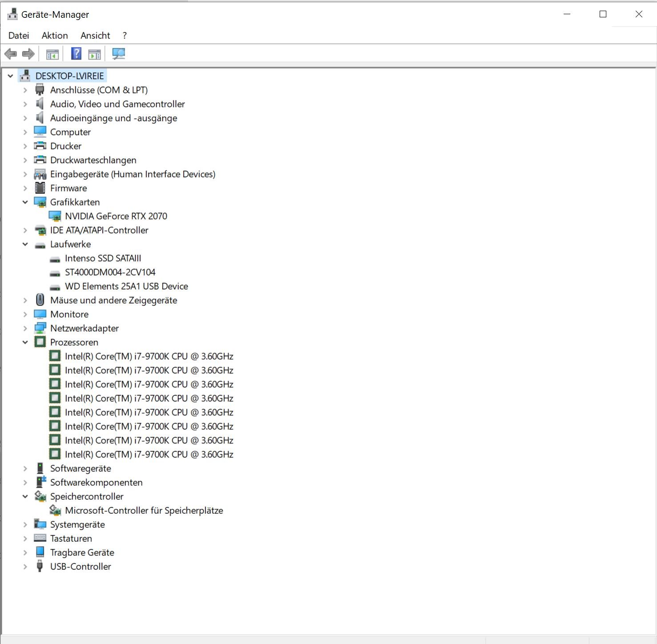Select WD Elements 25A1 USB Device

(126, 286)
